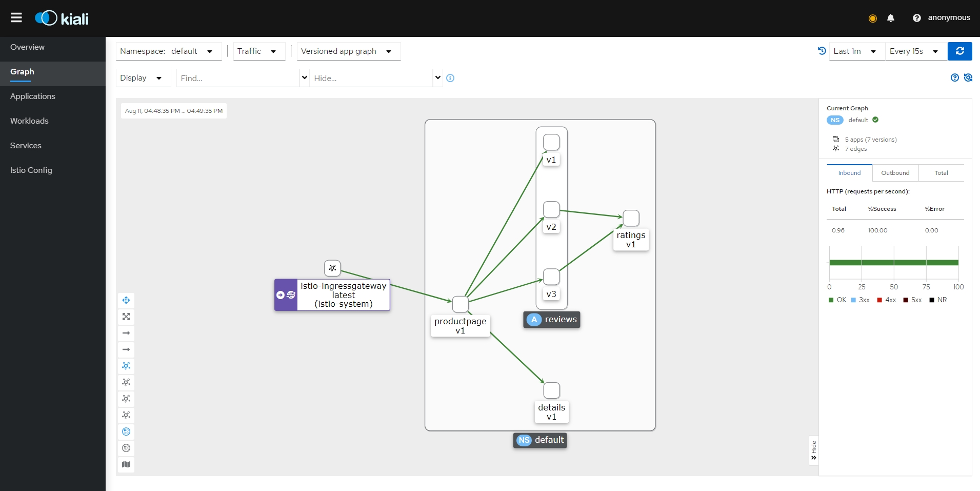Click the replay history clock icon
The image size is (980, 491).
[x=822, y=51]
